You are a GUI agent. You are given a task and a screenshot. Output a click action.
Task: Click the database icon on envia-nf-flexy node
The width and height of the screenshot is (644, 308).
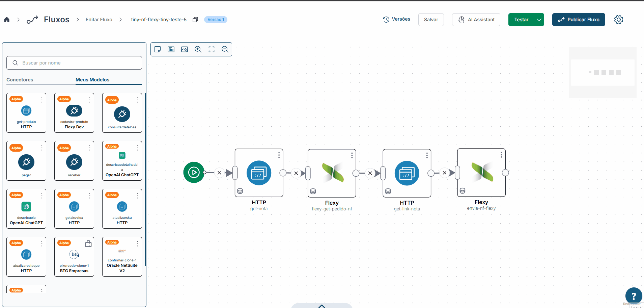(463, 190)
